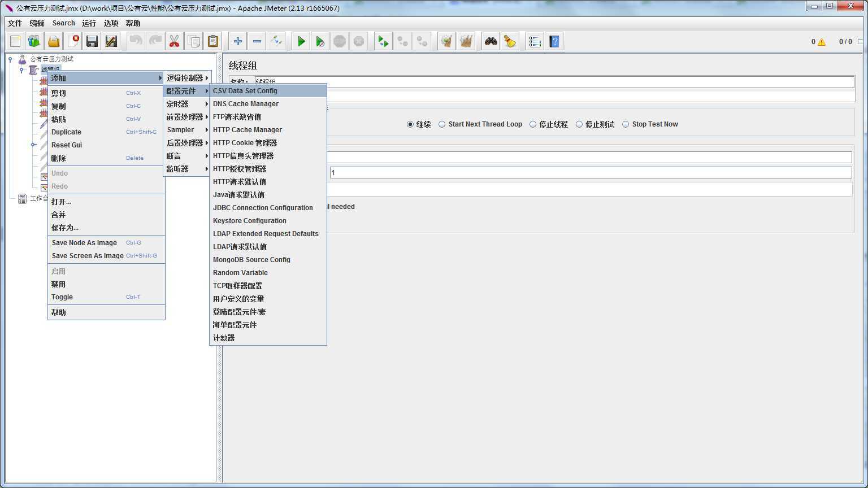The image size is (868, 488).
Task: Click the Remote Shutdown All icon
Action: pyautogui.click(x=422, y=41)
